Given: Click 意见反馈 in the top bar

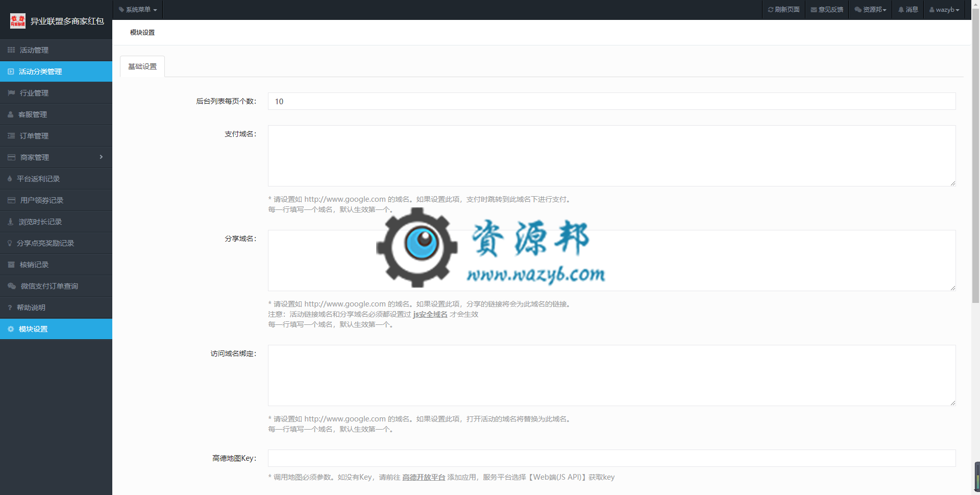Looking at the screenshot, I should pyautogui.click(x=827, y=10).
